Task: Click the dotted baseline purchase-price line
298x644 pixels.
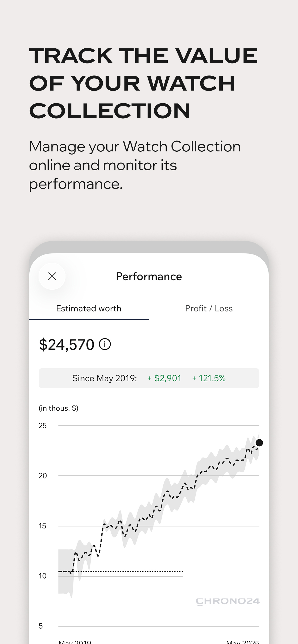Action: (x=121, y=571)
